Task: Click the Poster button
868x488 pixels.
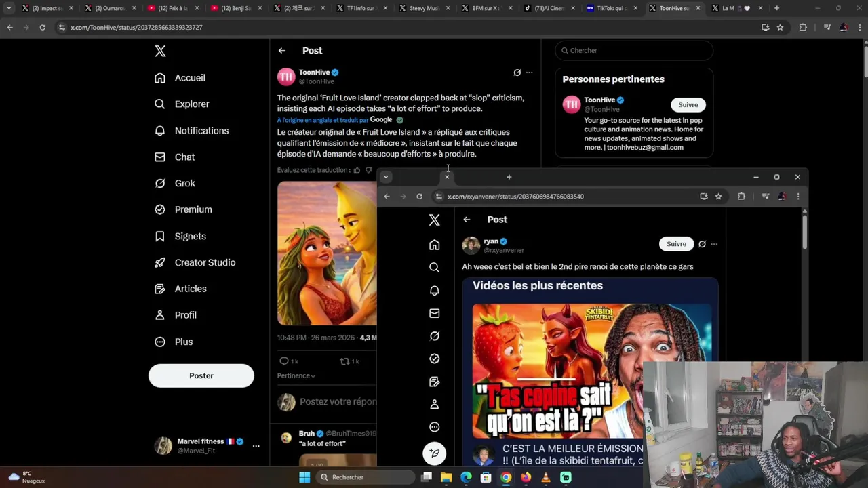Action: [x=201, y=375]
